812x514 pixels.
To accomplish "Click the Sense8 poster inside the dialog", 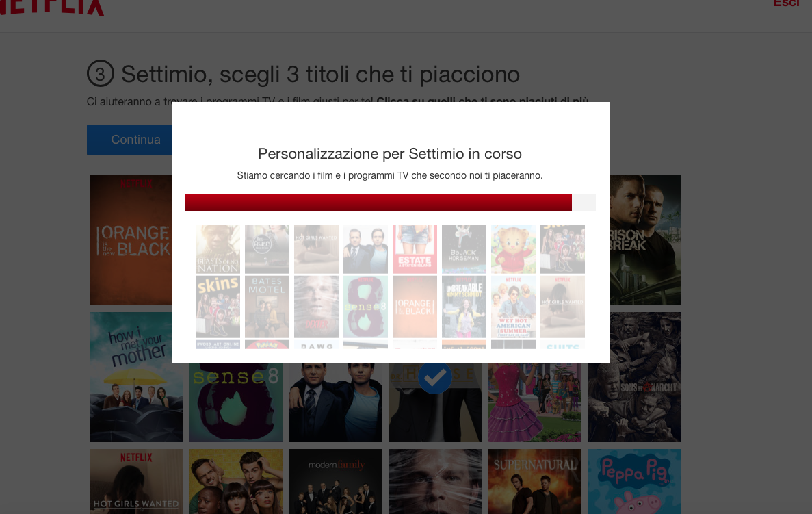I will point(365,307).
